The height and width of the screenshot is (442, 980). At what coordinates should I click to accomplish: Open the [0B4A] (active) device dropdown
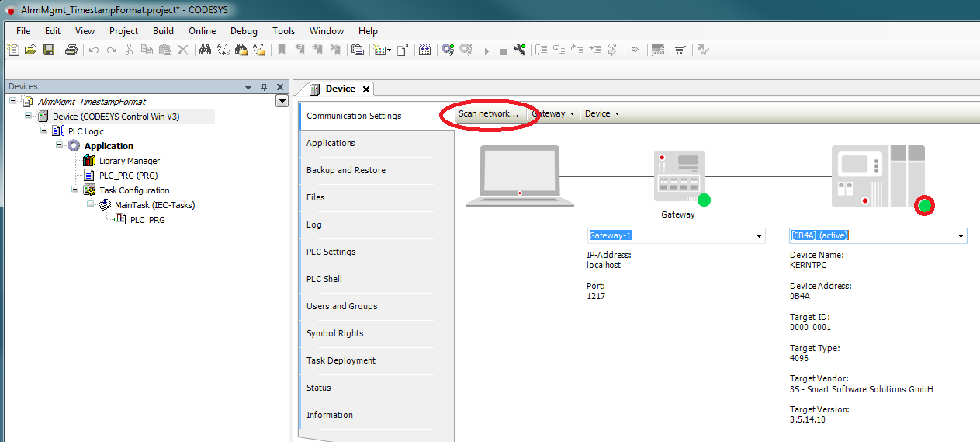pos(960,235)
